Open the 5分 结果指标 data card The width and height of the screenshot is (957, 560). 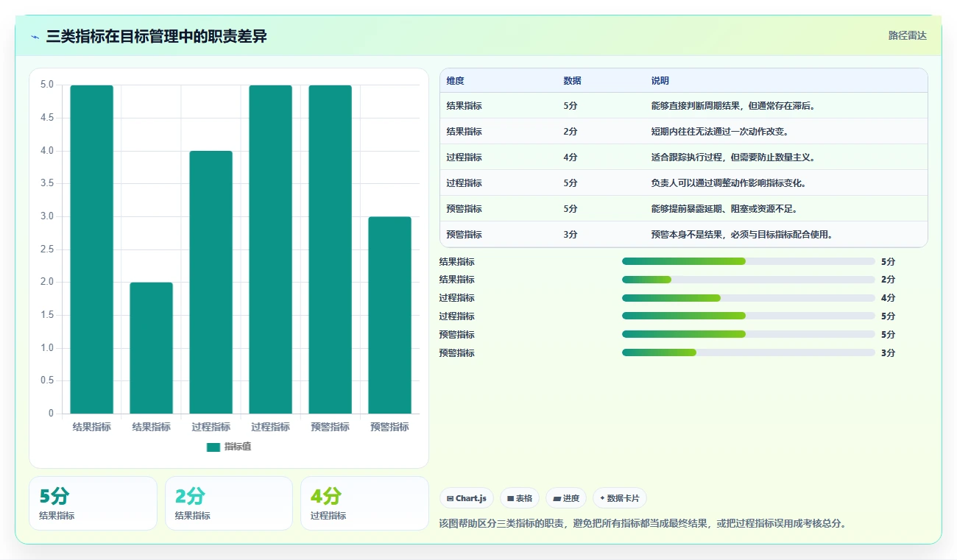pos(93,503)
